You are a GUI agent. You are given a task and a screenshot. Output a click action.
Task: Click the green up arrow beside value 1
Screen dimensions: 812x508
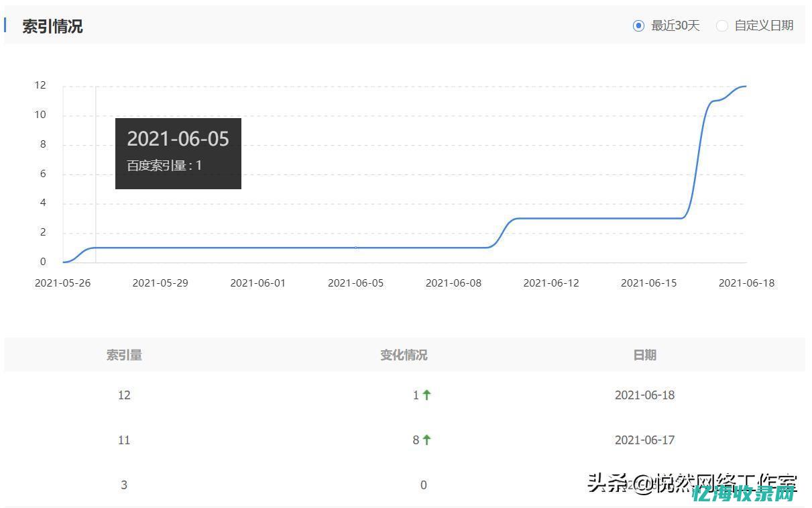(x=428, y=395)
